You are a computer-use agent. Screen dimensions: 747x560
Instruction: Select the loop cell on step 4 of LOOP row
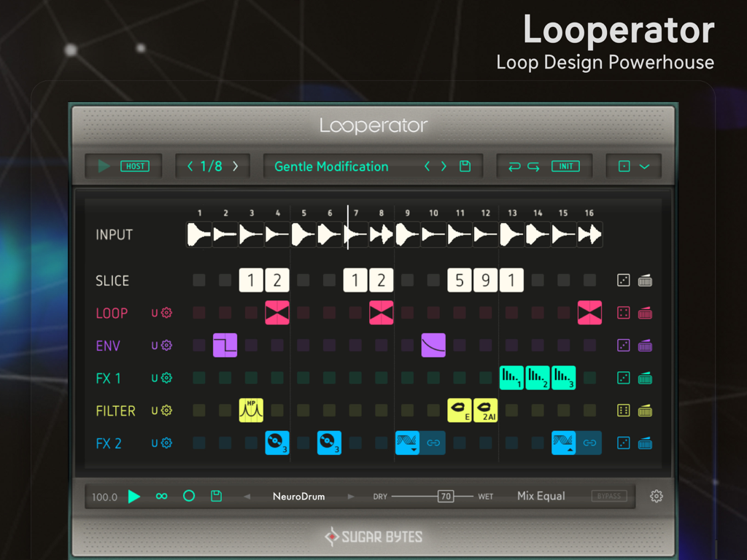pyautogui.click(x=277, y=313)
